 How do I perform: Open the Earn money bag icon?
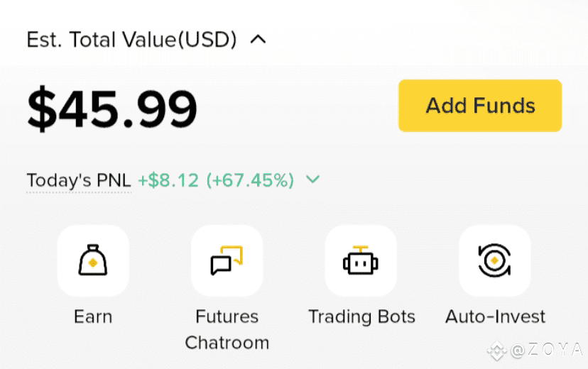(x=93, y=260)
